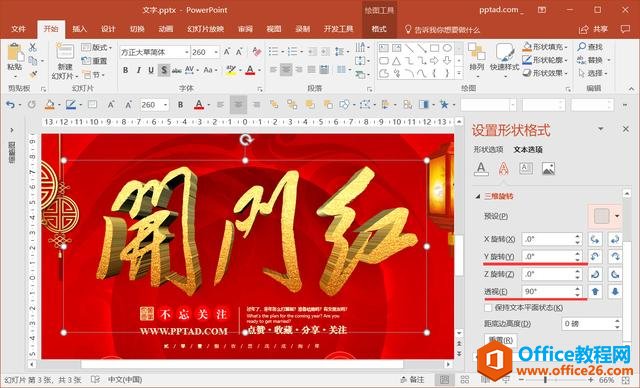The height and width of the screenshot is (388, 640).
Task: Click the Reset button in format pane
Action: [x=501, y=340]
